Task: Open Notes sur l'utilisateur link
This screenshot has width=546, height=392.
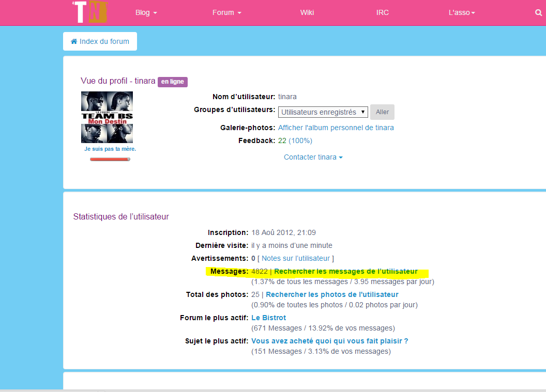Action: coord(296,258)
